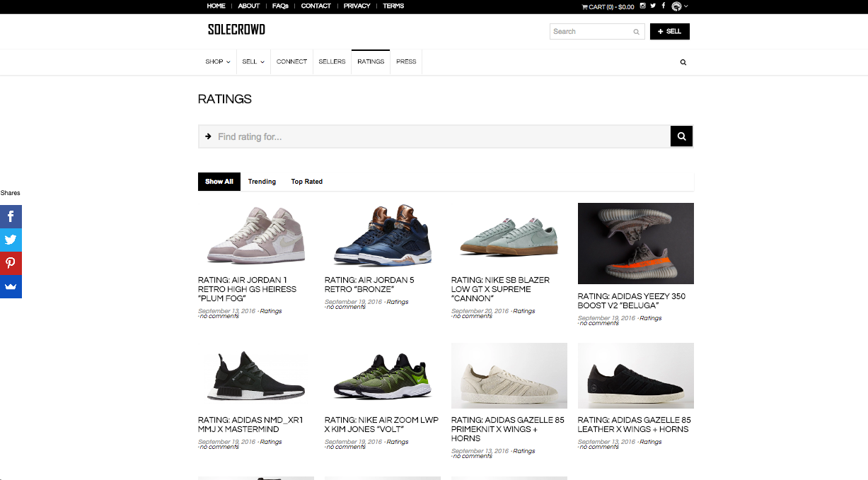Open Nike Air Zoom LWP Kim Jones title
This screenshot has width=868, height=480.
point(381,424)
